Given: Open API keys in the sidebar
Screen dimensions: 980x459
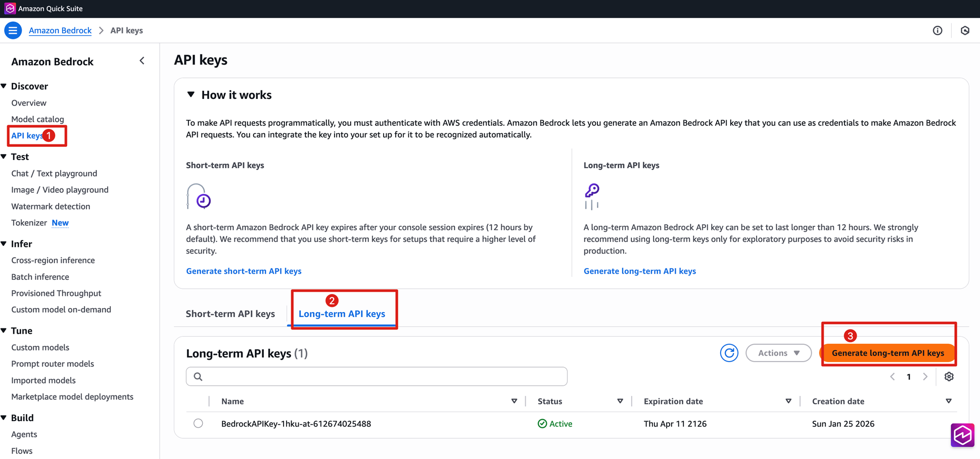Looking at the screenshot, I should click(x=27, y=135).
